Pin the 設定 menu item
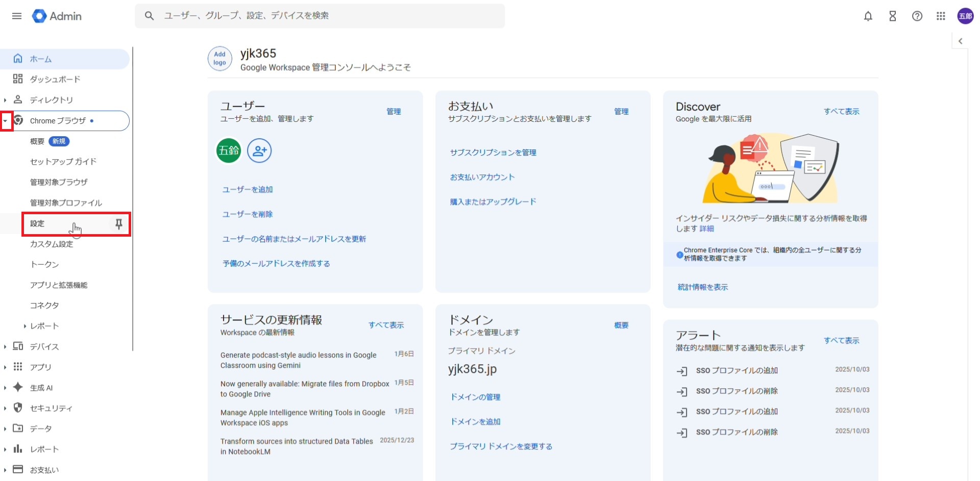This screenshot has width=980, height=481. tap(119, 224)
